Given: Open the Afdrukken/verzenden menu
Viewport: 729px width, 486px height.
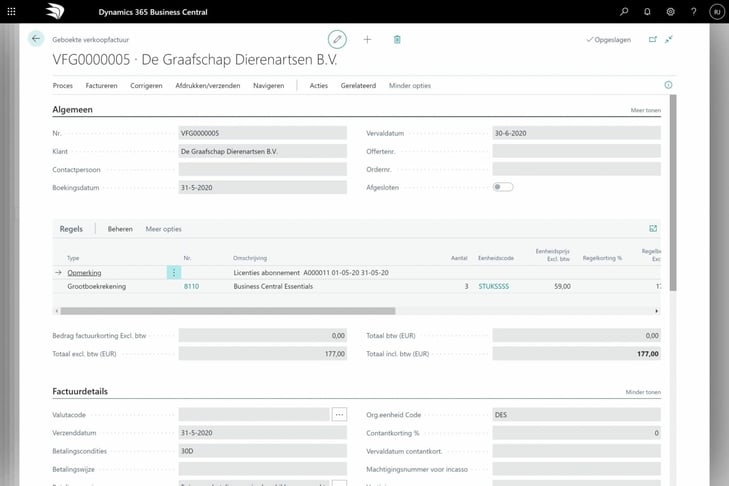Looking at the screenshot, I should click(208, 86).
